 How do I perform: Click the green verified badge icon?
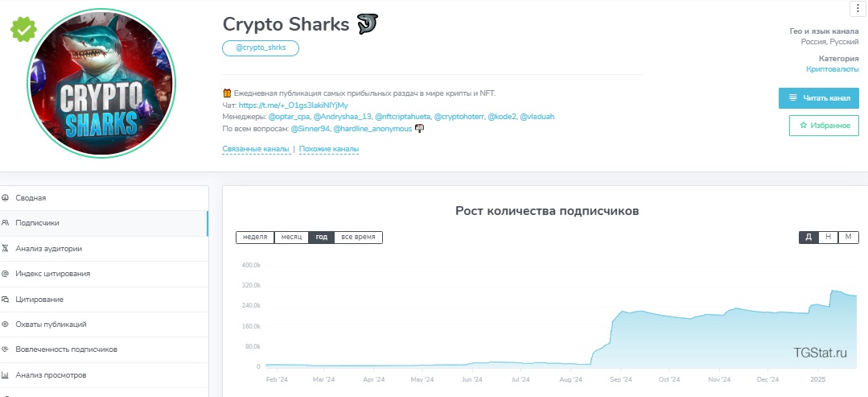pos(23,29)
